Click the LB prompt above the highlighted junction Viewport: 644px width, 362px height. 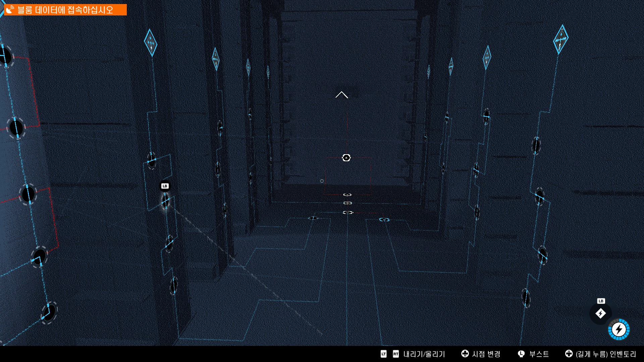coord(165,186)
